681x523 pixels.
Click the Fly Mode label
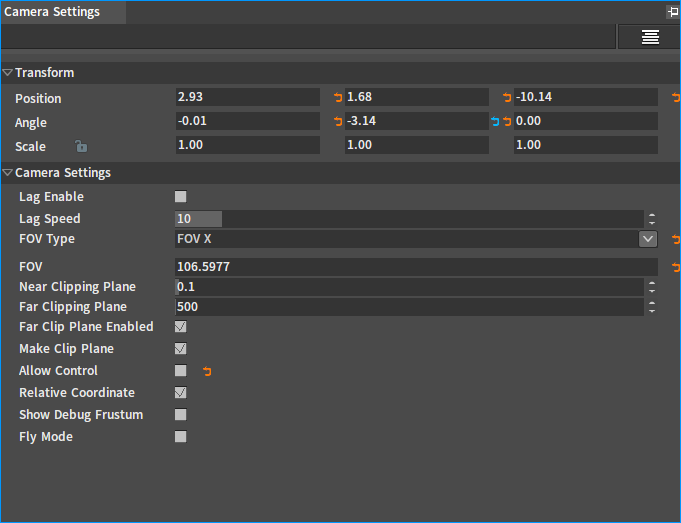46,437
